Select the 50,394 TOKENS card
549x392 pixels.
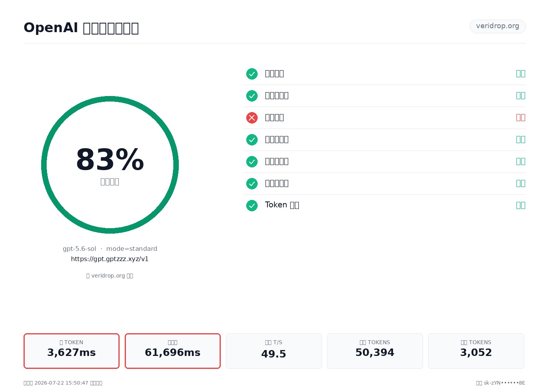tap(375, 351)
